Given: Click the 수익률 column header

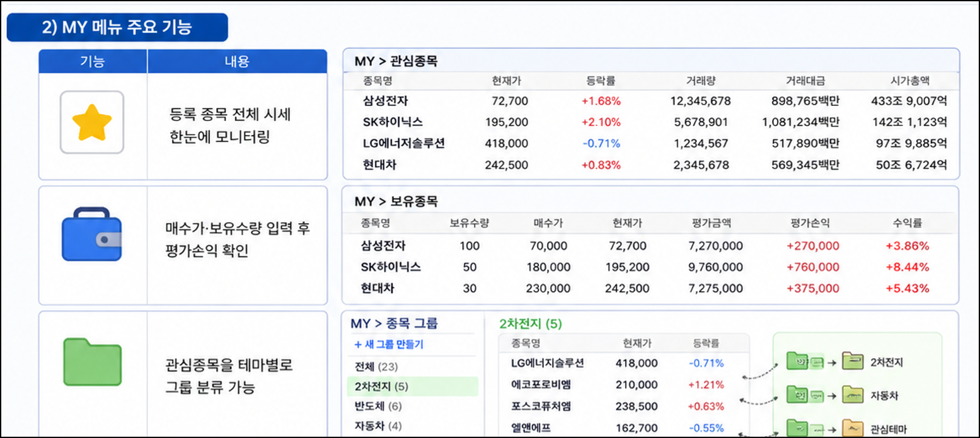Looking at the screenshot, I should tap(907, 222).
